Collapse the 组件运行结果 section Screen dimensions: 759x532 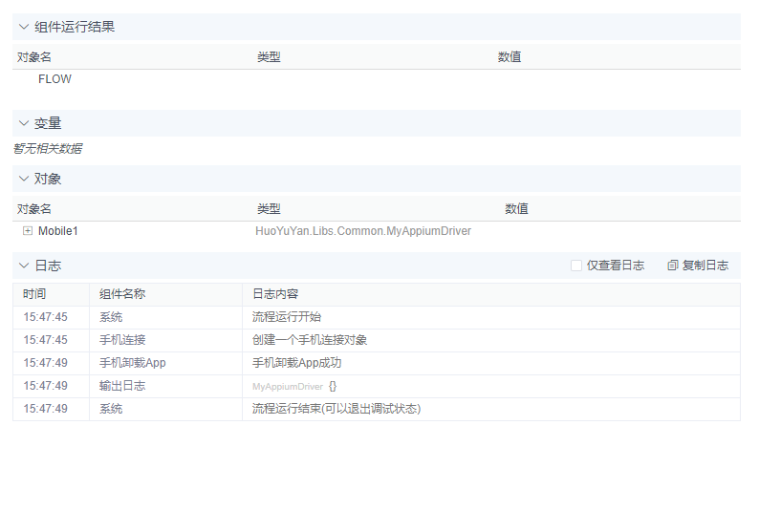click(24, 27)
